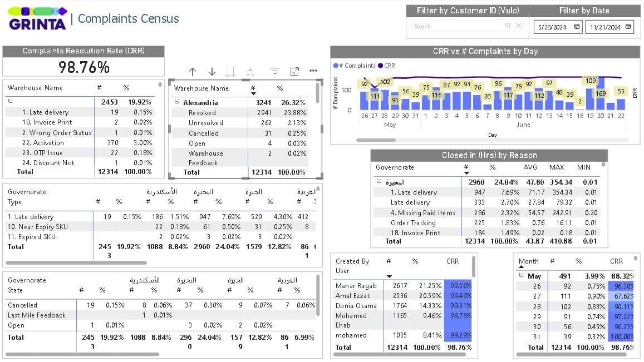Click horizontal scrollbar under CRR vs Complaints chart

pyautogui.click(x=376, y=140)
